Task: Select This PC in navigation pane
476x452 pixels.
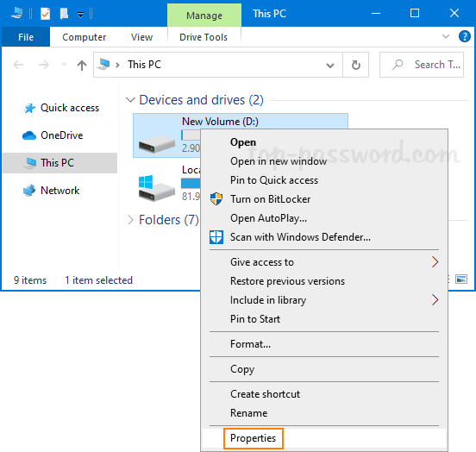Action: point(60,163)
